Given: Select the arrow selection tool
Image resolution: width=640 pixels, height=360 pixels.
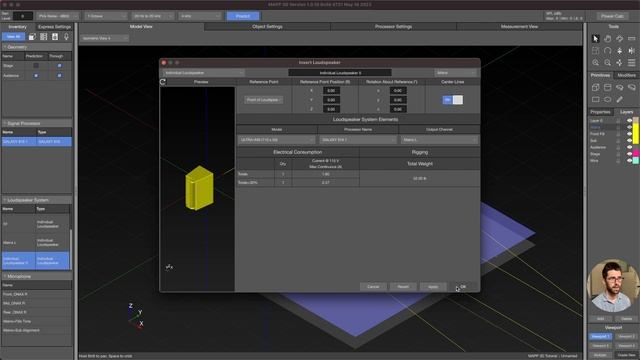Looking at the screenshot, I should click(596, 38).
